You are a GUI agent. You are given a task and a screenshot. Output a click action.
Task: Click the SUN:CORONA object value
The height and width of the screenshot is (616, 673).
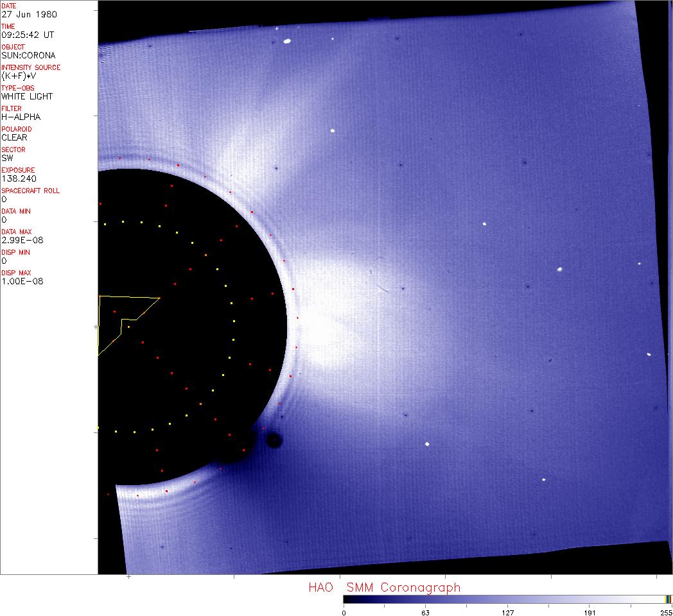(x=28, y=55)
